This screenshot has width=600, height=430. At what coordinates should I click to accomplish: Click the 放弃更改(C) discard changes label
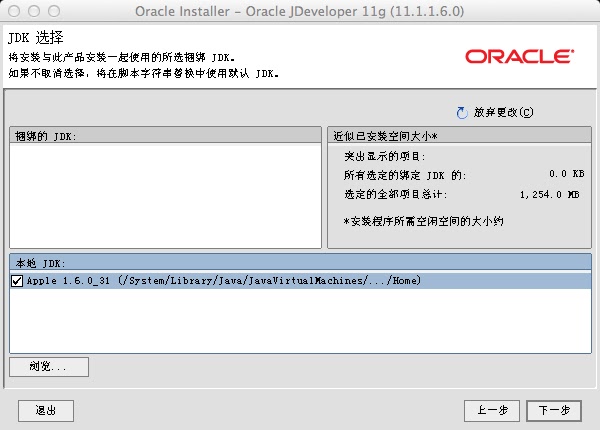click(x=503, y=112)
